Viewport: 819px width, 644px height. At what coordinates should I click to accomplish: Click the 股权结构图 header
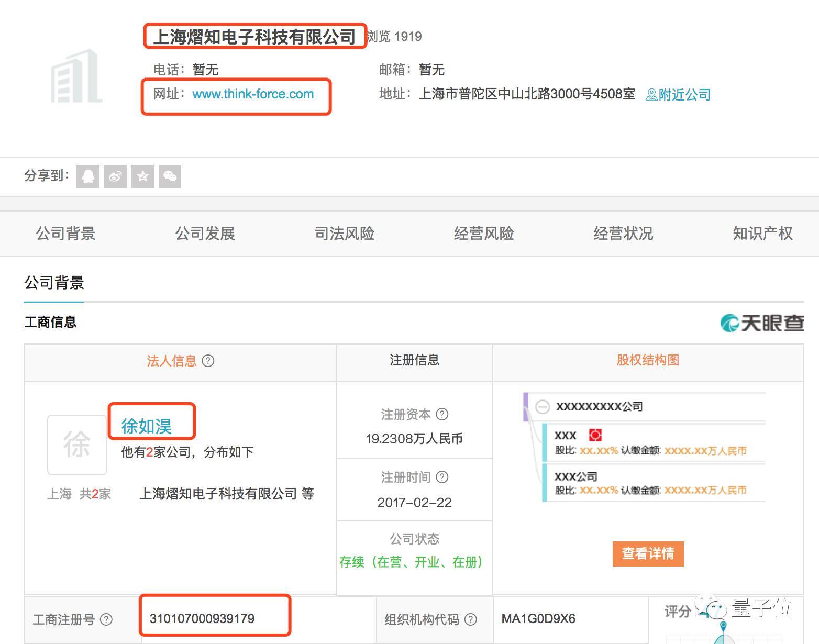tap(648, 360)
